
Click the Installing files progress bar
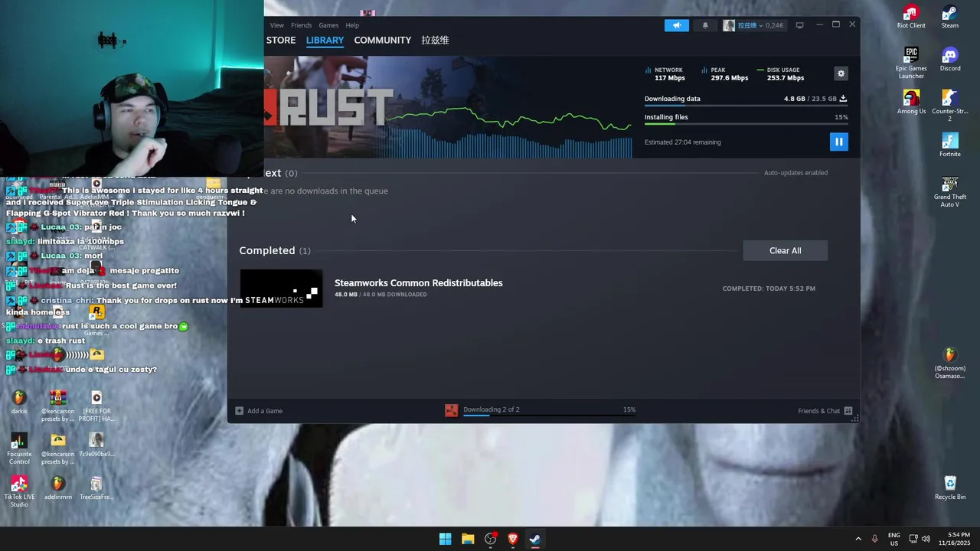[746, 124]
